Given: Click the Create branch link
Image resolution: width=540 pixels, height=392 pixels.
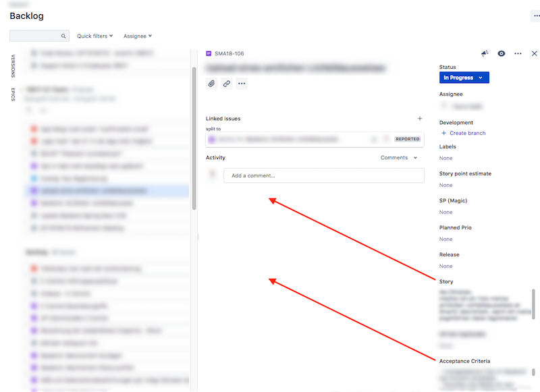Looking at the screenshot, I should point(467,133).
